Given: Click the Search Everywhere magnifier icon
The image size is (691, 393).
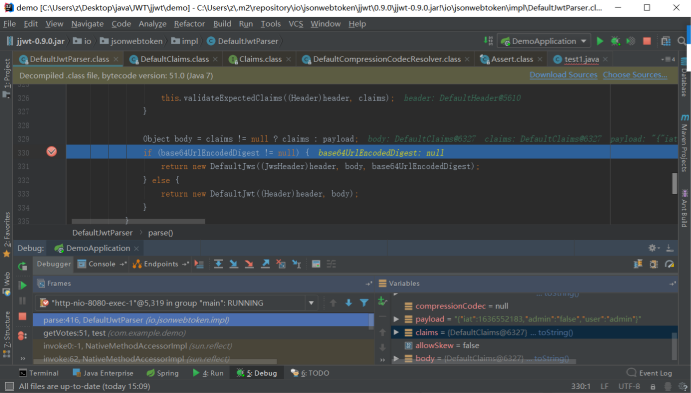Looking at the screenshot, I should tap(682, 41).
